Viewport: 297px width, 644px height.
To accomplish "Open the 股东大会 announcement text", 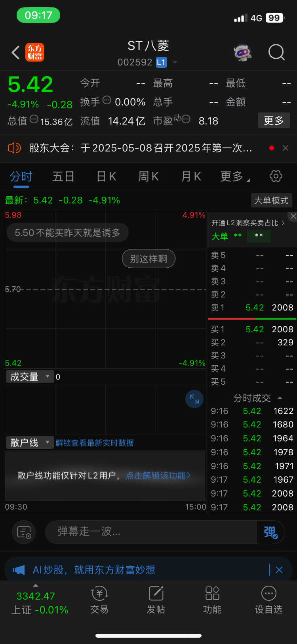I will pos(141,148).
